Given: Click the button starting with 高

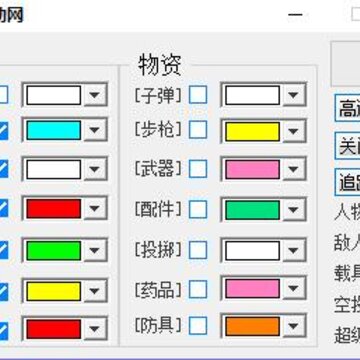Looking at the screenshot, I should [x=347, y=108].
